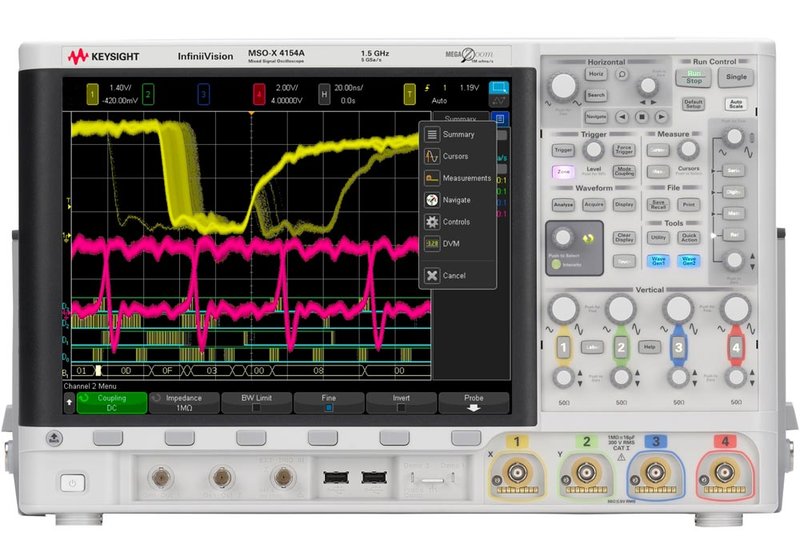Tap the channel 1 badge on screen
This screenshot has width=800, height=560.
92,94
